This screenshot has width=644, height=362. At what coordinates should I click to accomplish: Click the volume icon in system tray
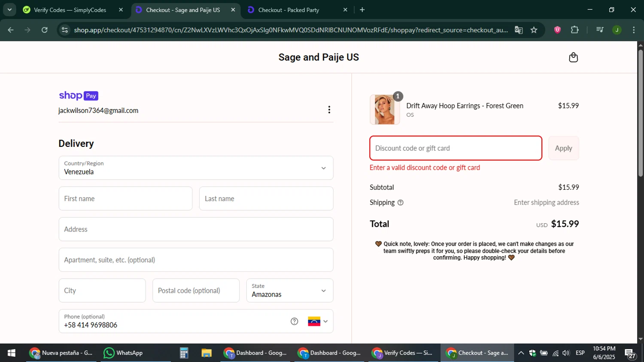(566, 353)
